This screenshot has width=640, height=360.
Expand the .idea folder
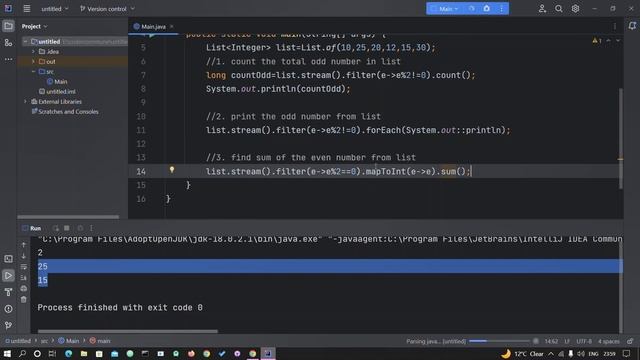point(33,51)
